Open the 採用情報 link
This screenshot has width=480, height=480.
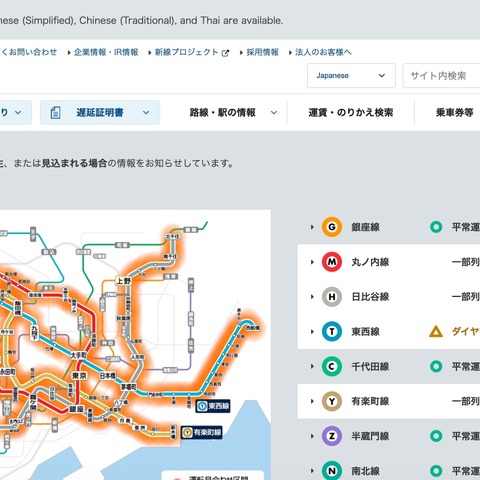click(x=263, y=52)
